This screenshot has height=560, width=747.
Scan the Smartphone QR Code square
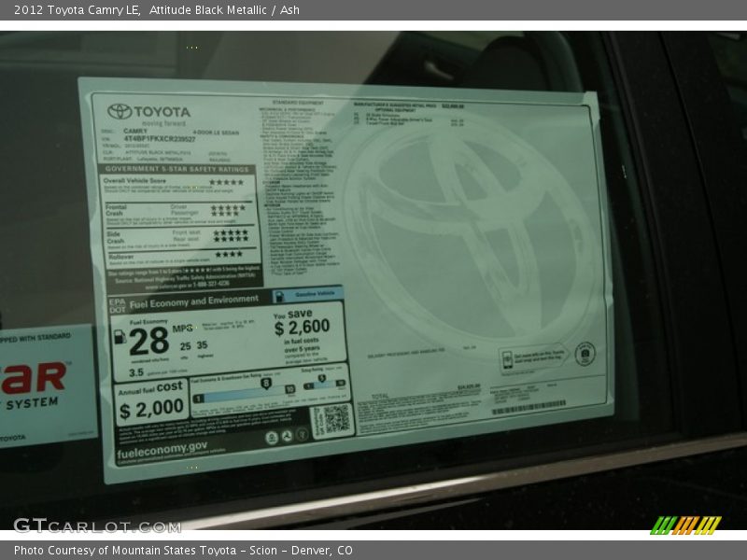coord(336,420)
